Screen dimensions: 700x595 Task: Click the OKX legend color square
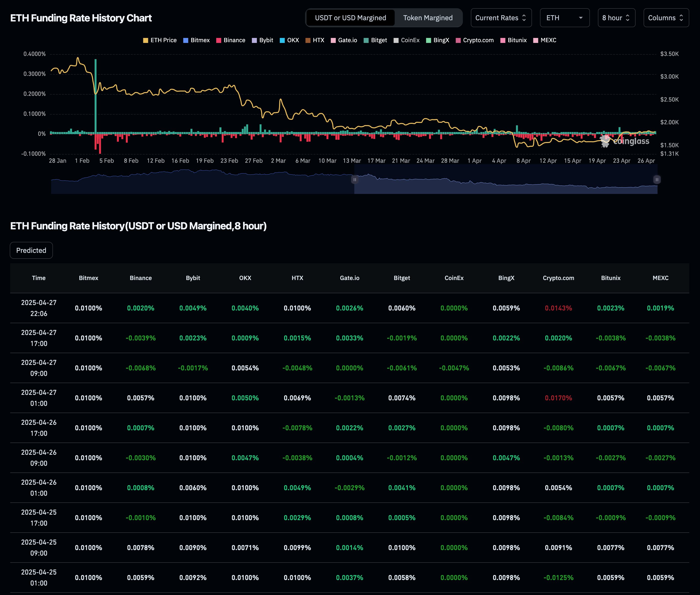pyautogui.click(x=282, y=40)
